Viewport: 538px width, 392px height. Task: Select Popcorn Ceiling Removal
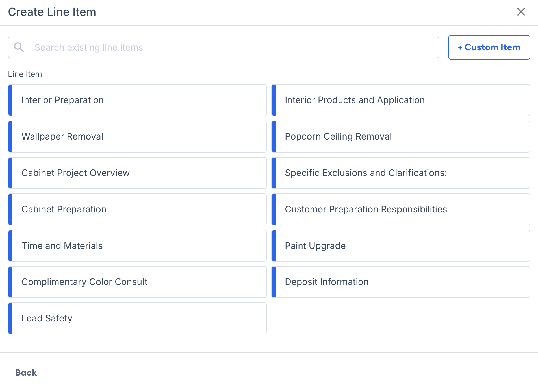point(401,136)
